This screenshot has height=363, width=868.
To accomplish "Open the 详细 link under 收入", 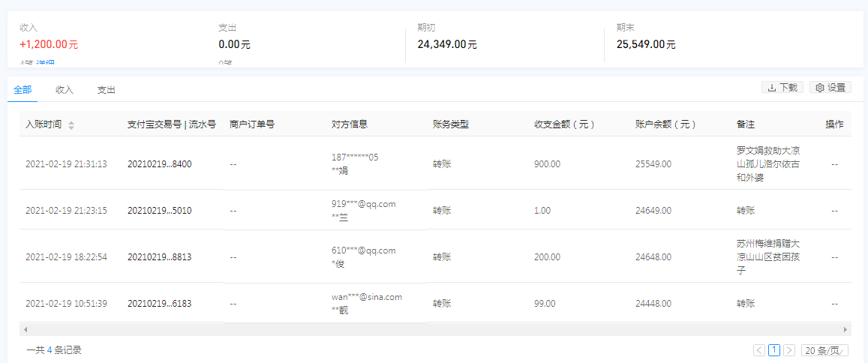I will 45,64.
